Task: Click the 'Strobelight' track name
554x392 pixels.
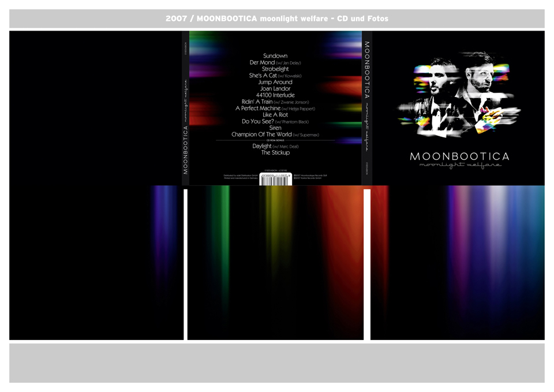Action: [275, 69]
